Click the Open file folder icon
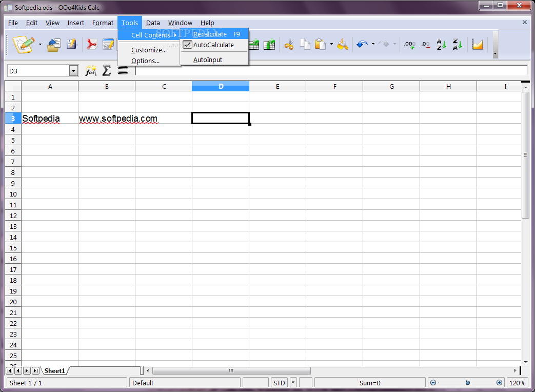This screenshot has width=535, height=392. pyautogui.click(x=54, y=45)
